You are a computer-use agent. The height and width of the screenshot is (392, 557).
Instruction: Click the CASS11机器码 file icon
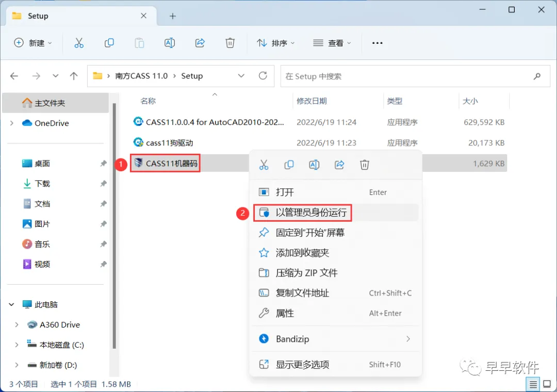[138, 163]
